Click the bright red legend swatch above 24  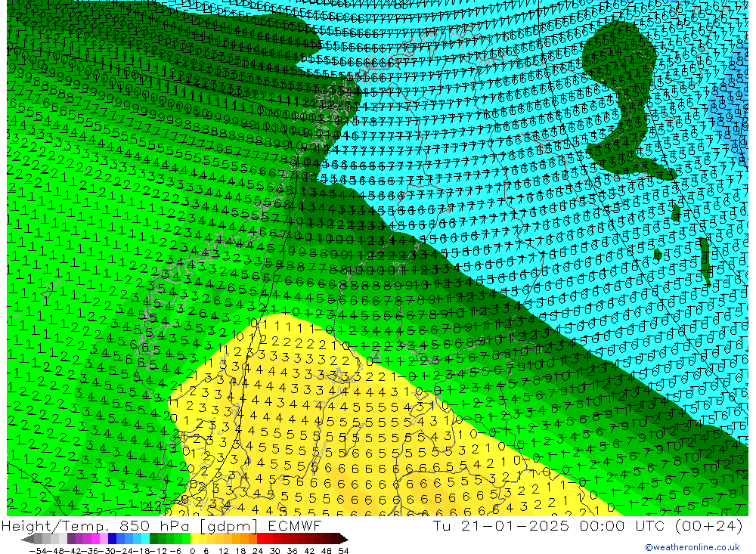pos(261,539)
